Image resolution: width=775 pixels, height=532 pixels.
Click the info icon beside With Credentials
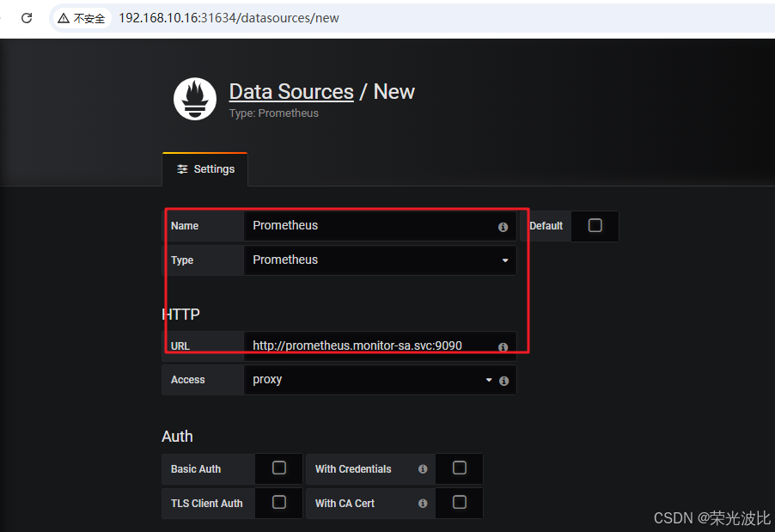point(423,468)
